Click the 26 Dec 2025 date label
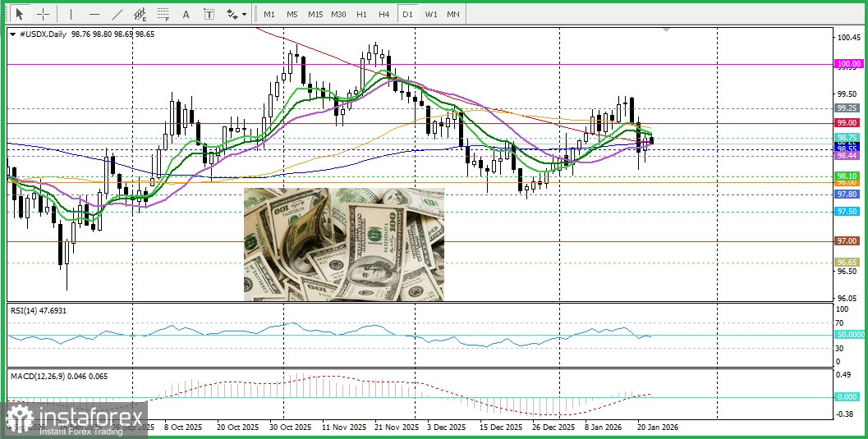The height and width of the screenshot is (439, 868). coord(553,428)
